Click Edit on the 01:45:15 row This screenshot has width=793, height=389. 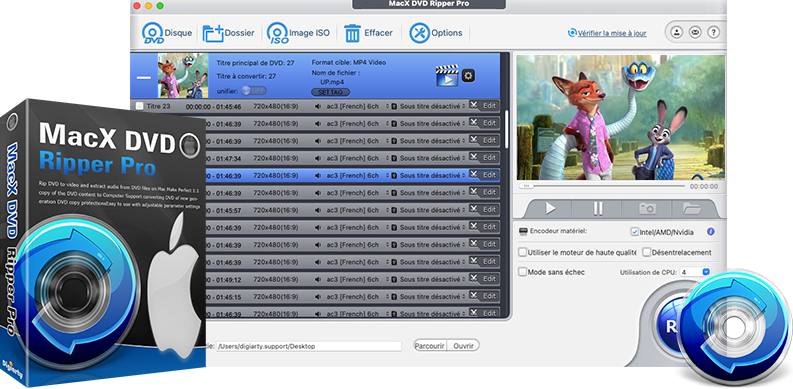pyautogui.click(x=489, y=296)
